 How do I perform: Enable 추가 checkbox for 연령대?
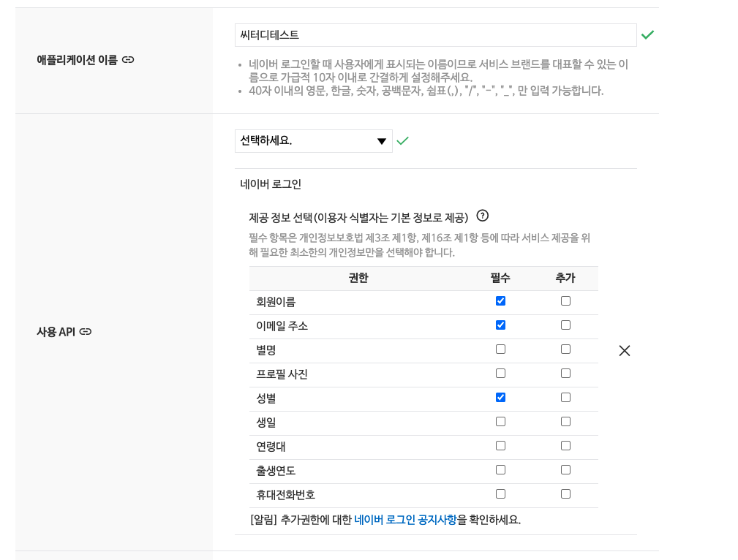(x=565, y=446)
